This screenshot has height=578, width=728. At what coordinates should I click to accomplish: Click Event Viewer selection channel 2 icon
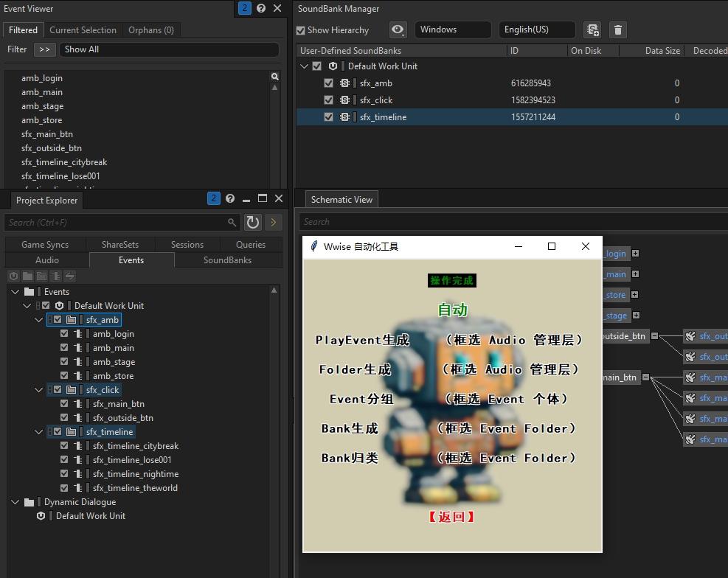245,8
